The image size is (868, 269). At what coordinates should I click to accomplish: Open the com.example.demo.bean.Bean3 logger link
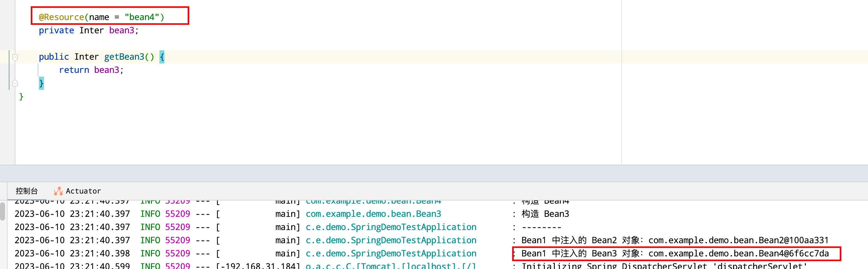click(373, 214)
